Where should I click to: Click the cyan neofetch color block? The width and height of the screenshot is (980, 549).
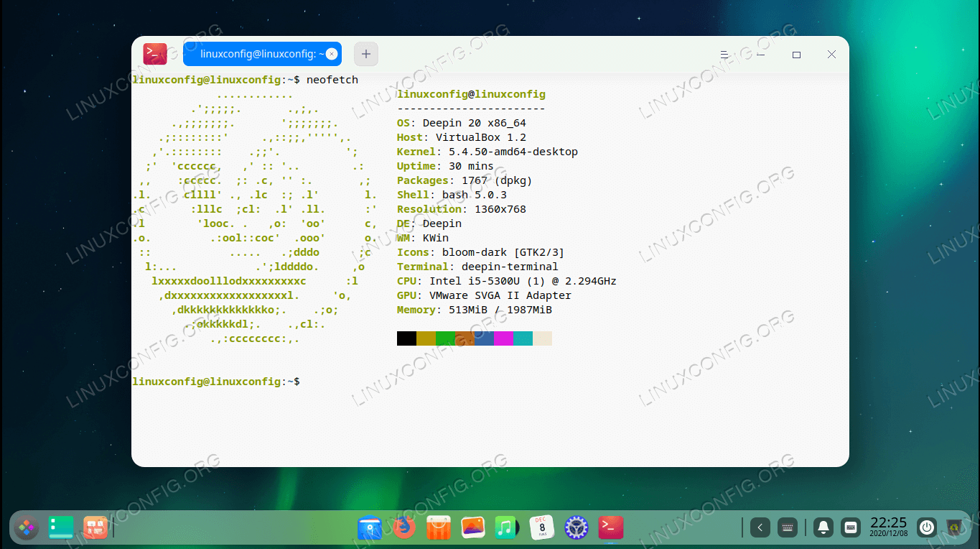click(x=523, y=338)
